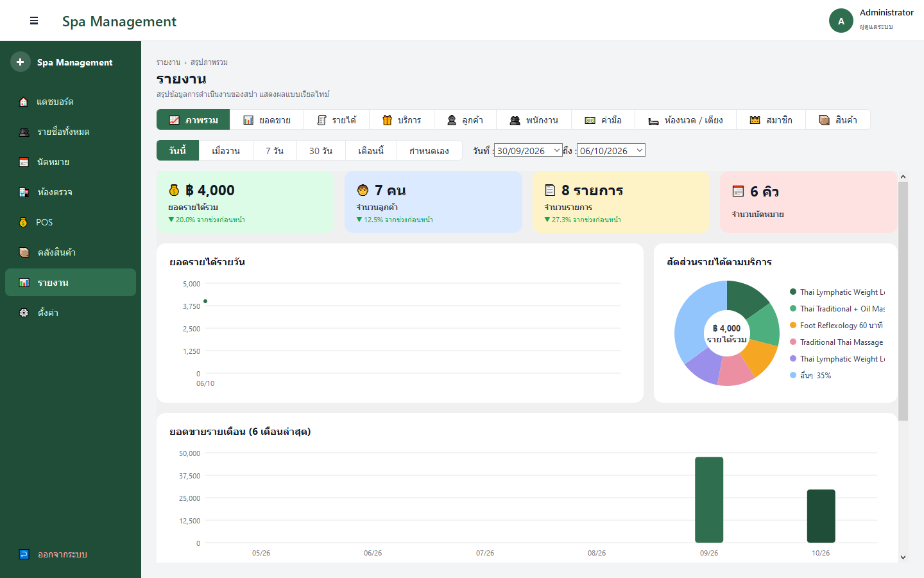The height and width of the screenshot is (578, 924).
Task: Switch to the ห้องนวด / เตียง tab
Action: coord(685,120)
